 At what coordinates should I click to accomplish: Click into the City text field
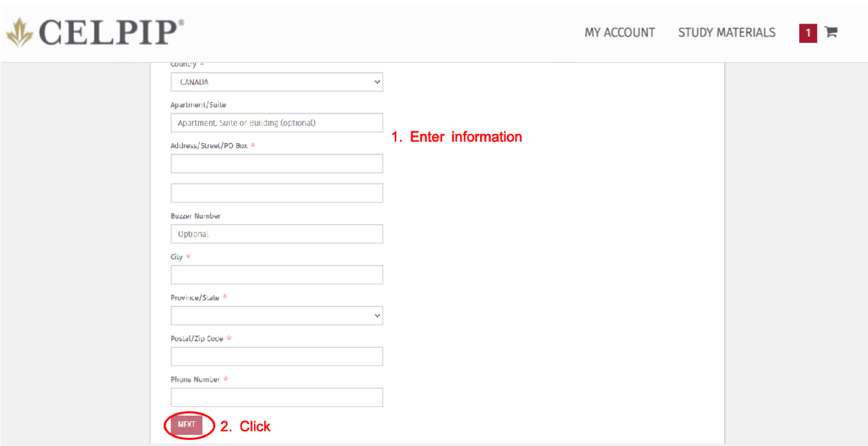coord(277,275)
